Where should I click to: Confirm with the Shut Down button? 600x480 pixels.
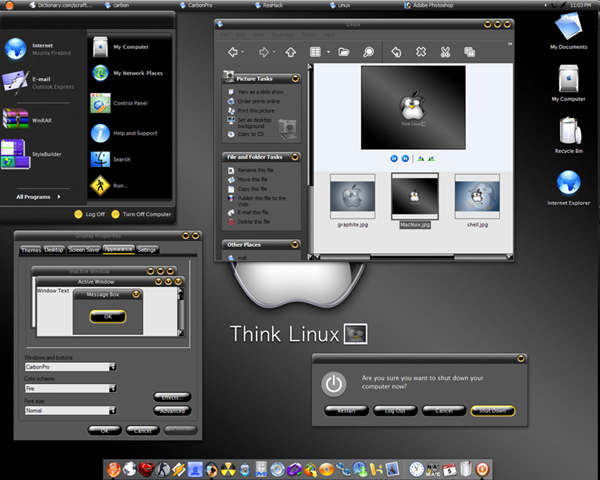tap(493, 411)
